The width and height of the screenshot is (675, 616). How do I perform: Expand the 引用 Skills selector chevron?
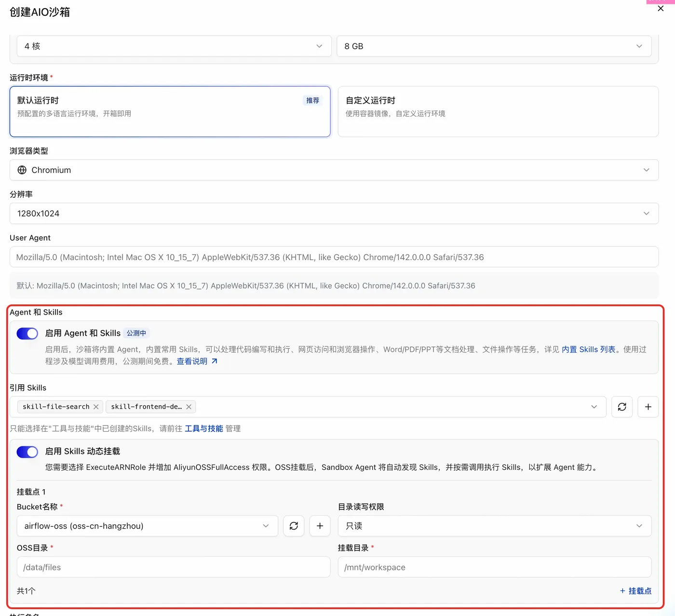point(594,407)
